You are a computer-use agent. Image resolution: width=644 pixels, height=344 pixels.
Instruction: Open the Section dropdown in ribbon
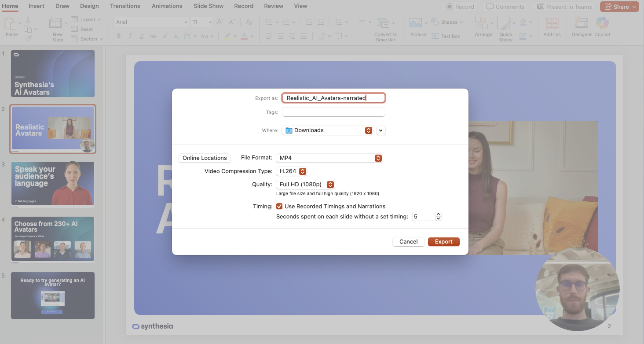pyautogui.click(x=87, y=39)
